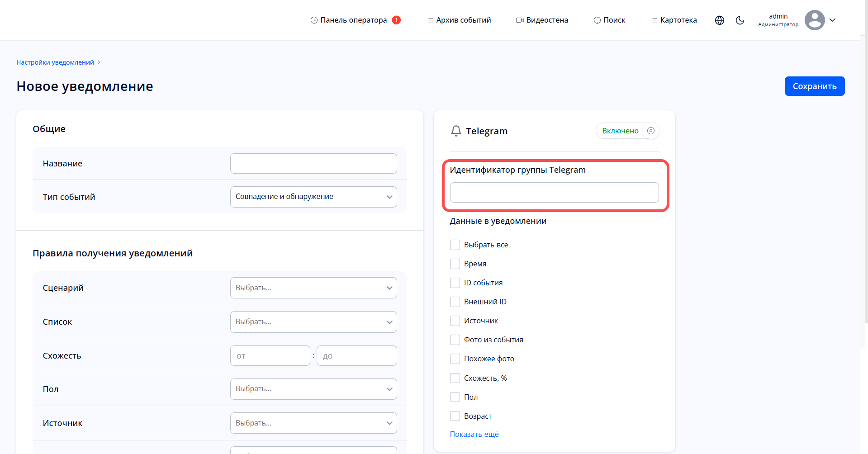This screenshot has height=454, width=868.
Task: Enable the Время checkbox
Action: 455,264
